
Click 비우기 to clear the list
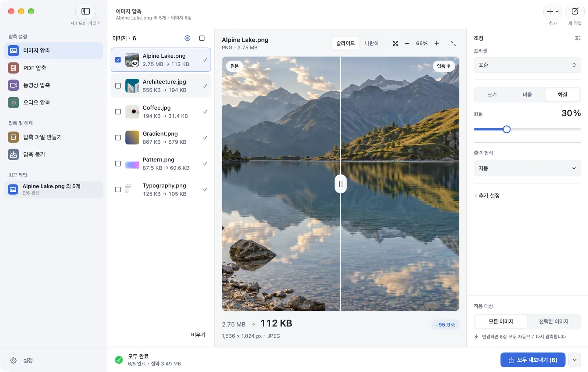198,335
